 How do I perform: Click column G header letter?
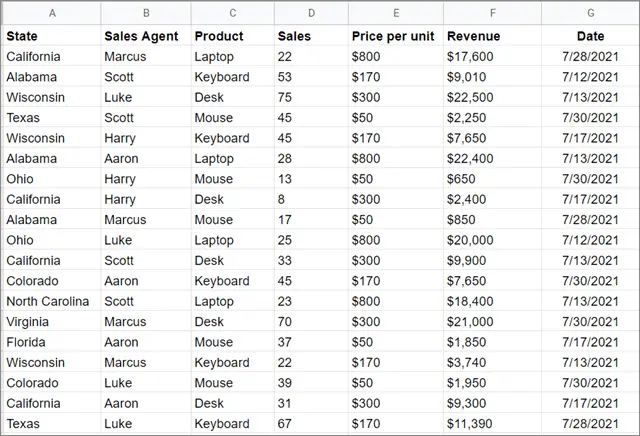pyautogui.click(x=590, y=13)
